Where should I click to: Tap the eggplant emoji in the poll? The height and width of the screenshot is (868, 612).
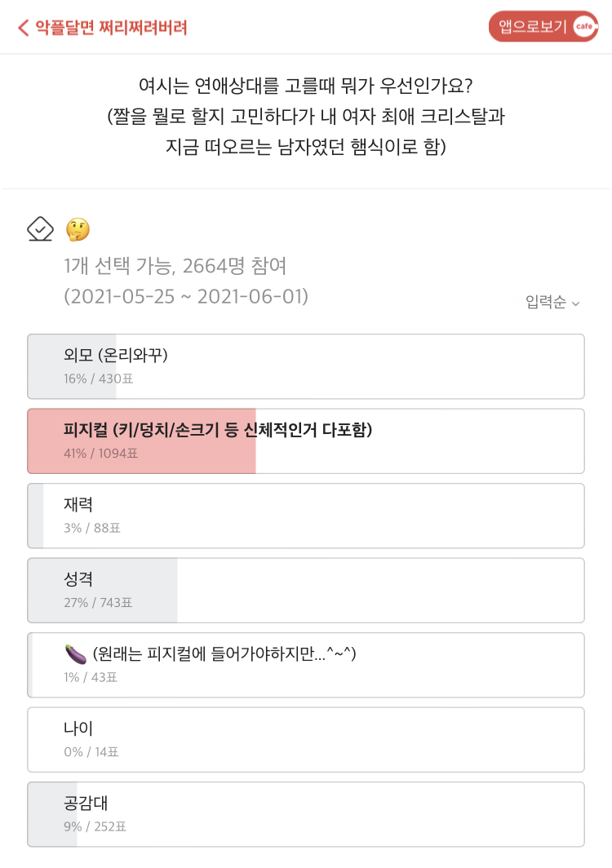tap(75, 654)
